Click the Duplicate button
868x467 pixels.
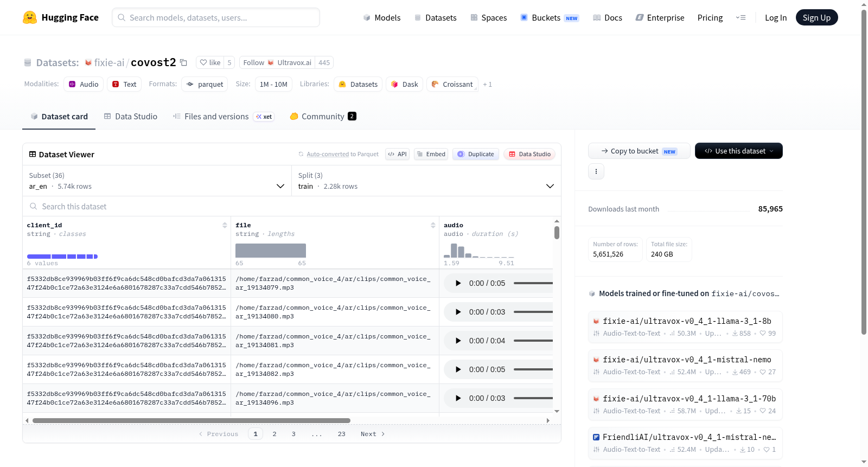(x=476, y=154)
